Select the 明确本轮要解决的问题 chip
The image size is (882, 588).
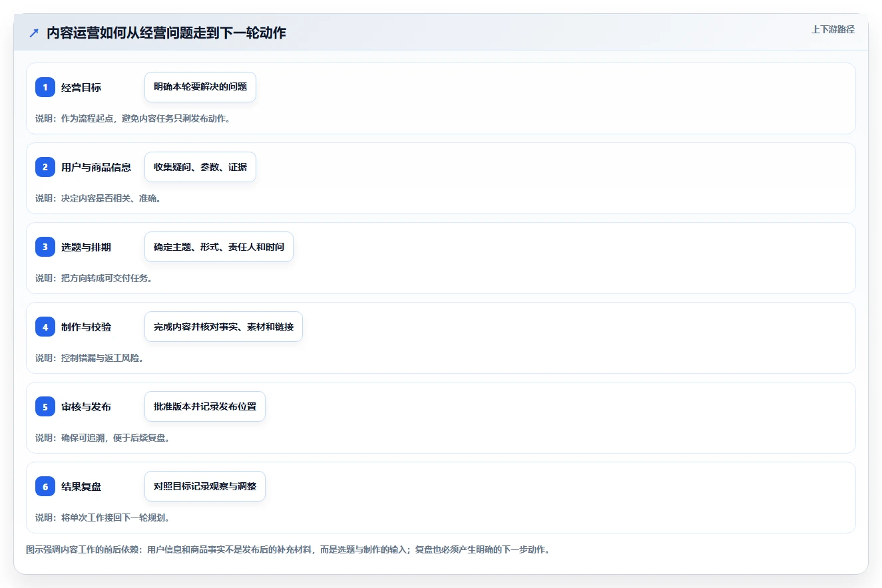tap(200, 87)
